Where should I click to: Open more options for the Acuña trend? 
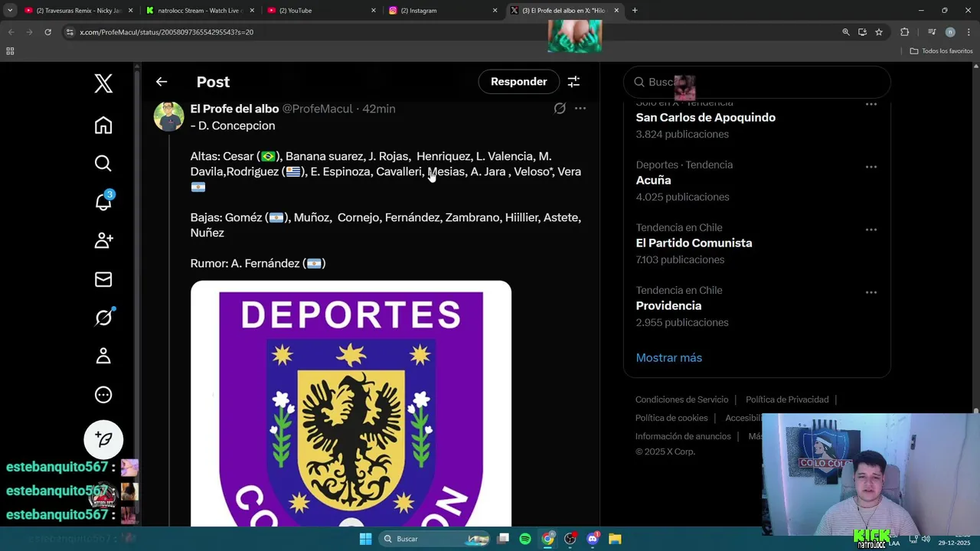click(871, 167)
